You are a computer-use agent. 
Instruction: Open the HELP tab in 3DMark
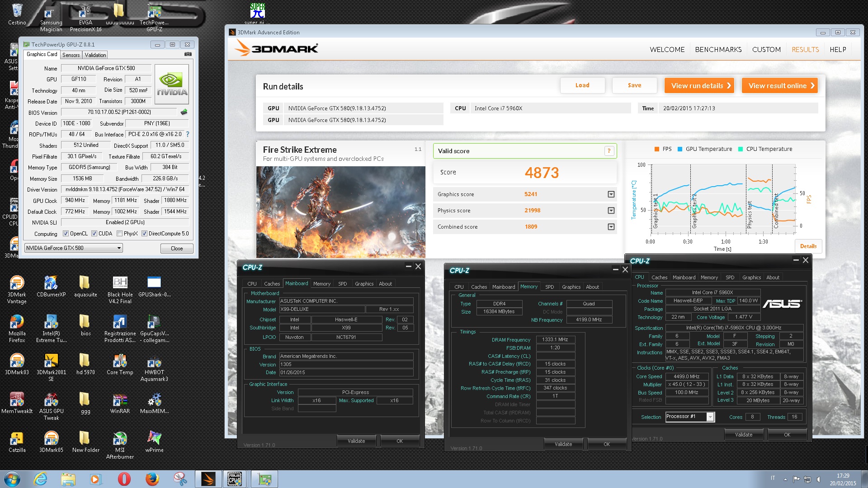pyautogui.click(x=838, y=50)
